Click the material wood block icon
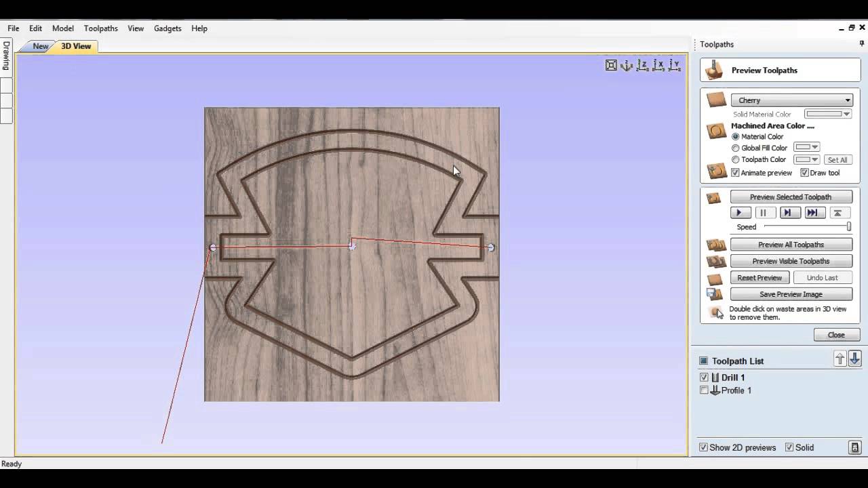The width and height of the screenshot is (868, 488). (716, 100)
